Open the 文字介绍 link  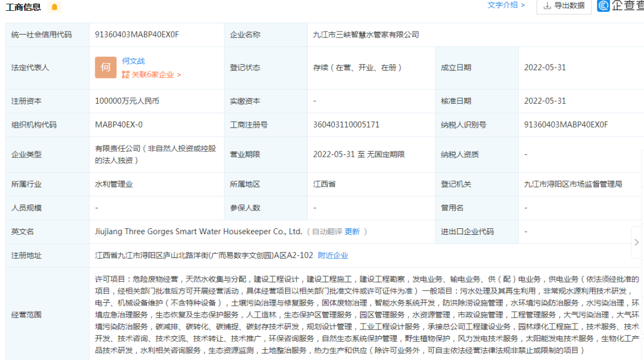(506, 5)
